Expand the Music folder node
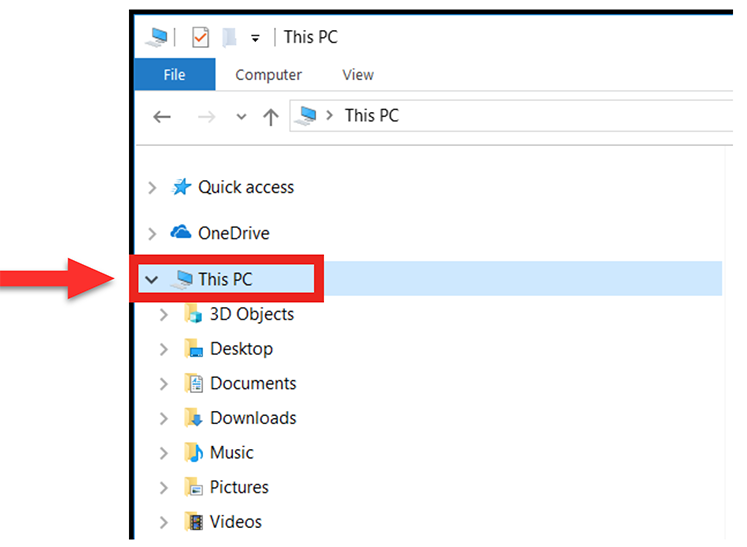The image size is (747, 547). (x=164, y=453)
